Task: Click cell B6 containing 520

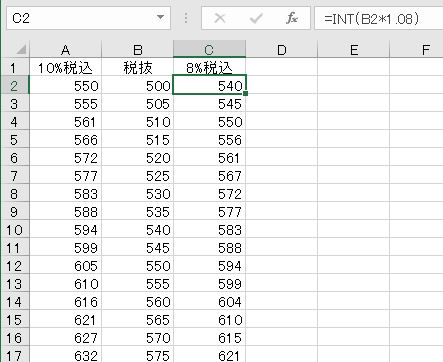Action: pyautogui.click(x=137, y=158)
